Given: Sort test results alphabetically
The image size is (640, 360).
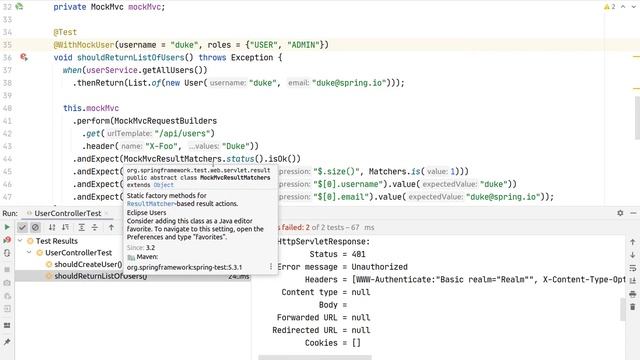Looking at the screenshot, I should (52, 227).
